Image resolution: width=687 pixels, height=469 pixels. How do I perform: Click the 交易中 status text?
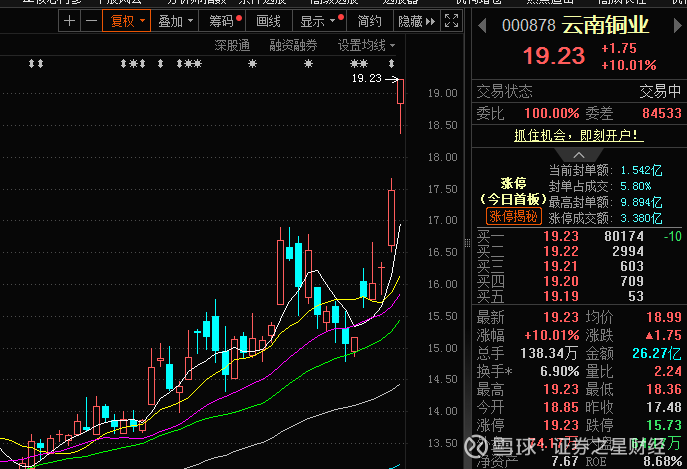click(660, 91)
